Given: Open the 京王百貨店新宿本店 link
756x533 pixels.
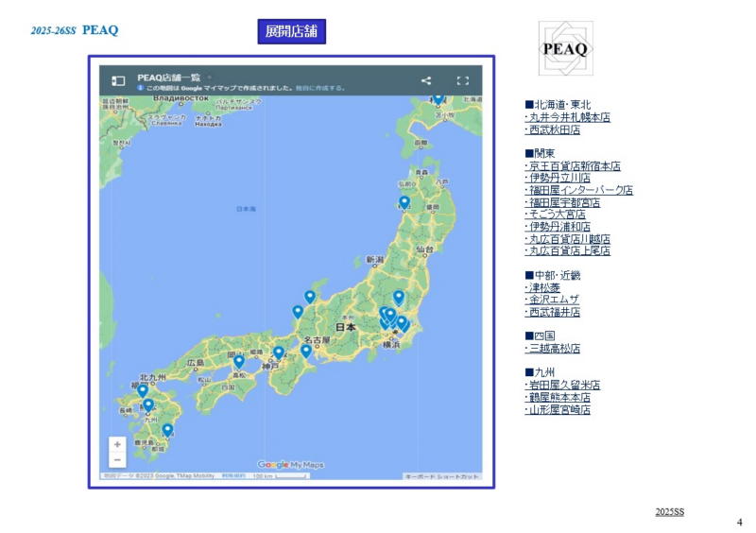Looking at the screenshot, I should click(572, 165).
